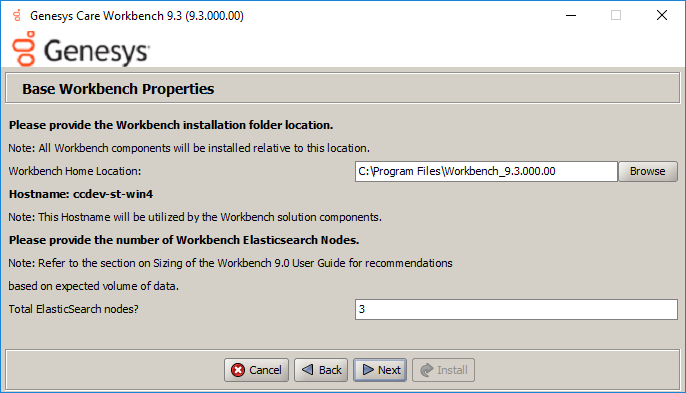Browse for the Workbench home location
Image resolution: width=686 pixels, height=393 pixels.
[648, 171]
